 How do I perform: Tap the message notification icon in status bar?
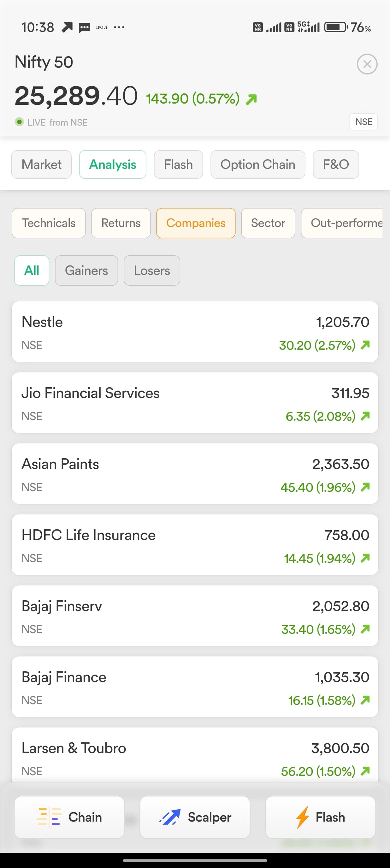click(x=84, y=27)
